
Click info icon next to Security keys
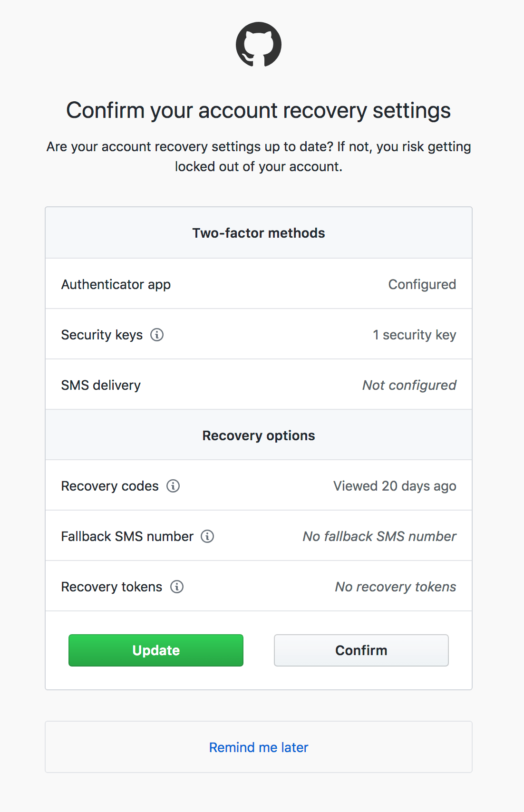pos(157,335)
